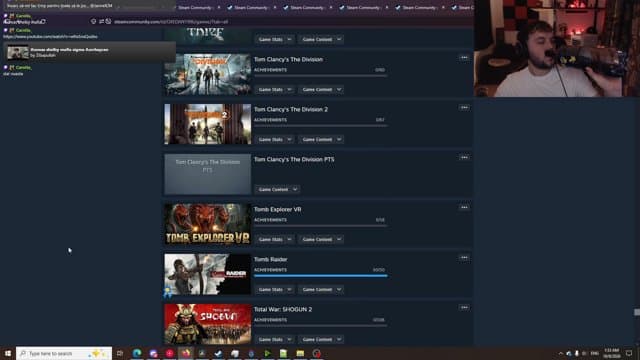Open the Total War: SHOGUN 2 title link

[283, 309]
